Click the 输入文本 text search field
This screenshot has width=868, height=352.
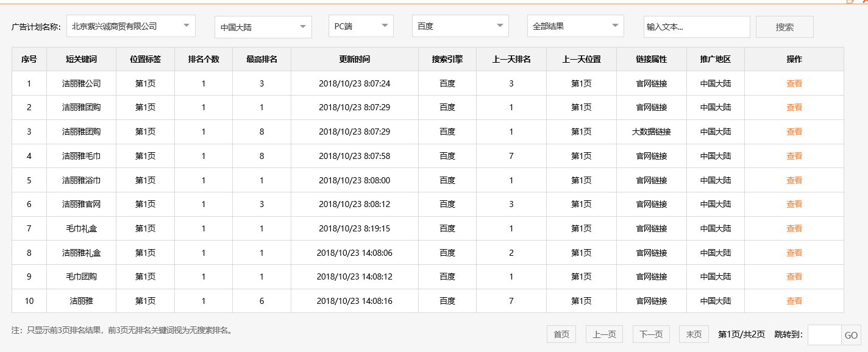point(697,26)
